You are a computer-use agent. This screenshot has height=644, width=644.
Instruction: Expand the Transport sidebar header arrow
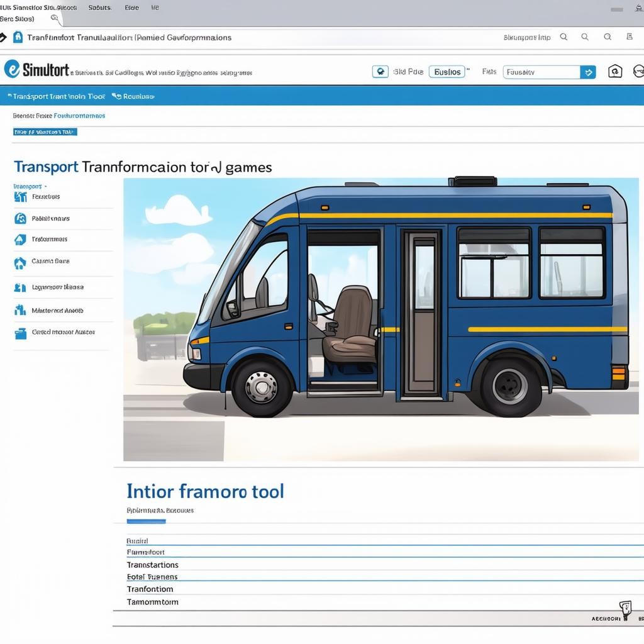coord(45,187)
